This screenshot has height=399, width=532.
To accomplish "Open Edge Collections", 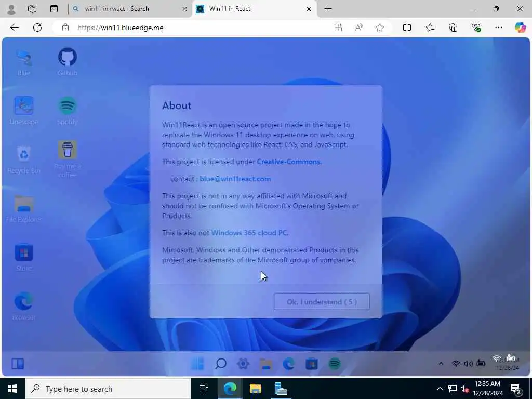I will pyautogui.click(x=453, y=28).
